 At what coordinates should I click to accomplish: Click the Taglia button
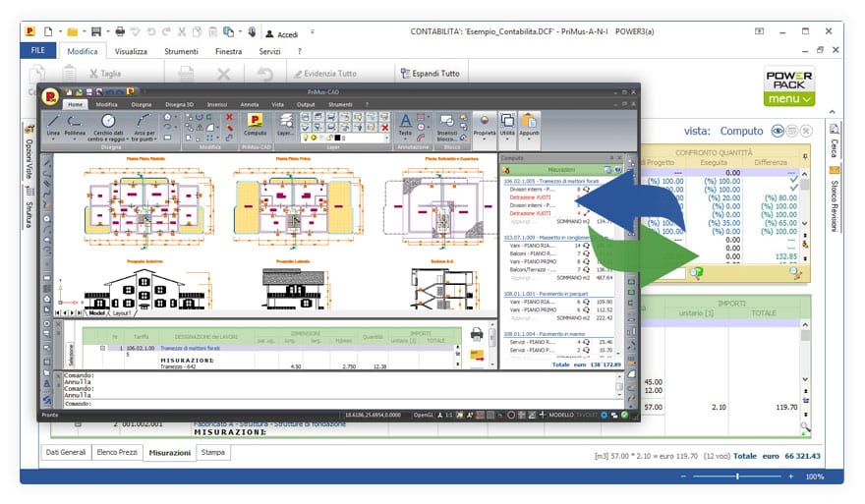click(x=105, y=74)
